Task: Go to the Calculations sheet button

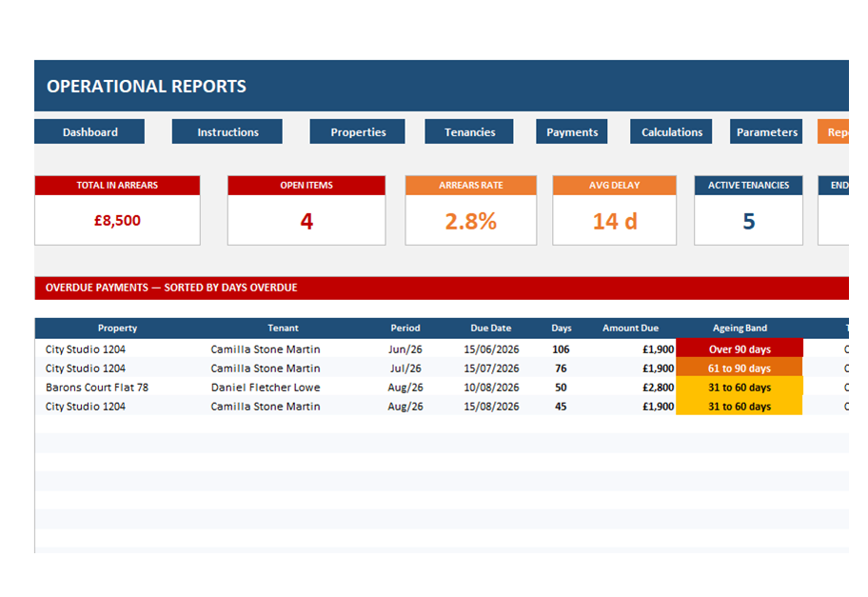Action: click(x=672, y=131)
